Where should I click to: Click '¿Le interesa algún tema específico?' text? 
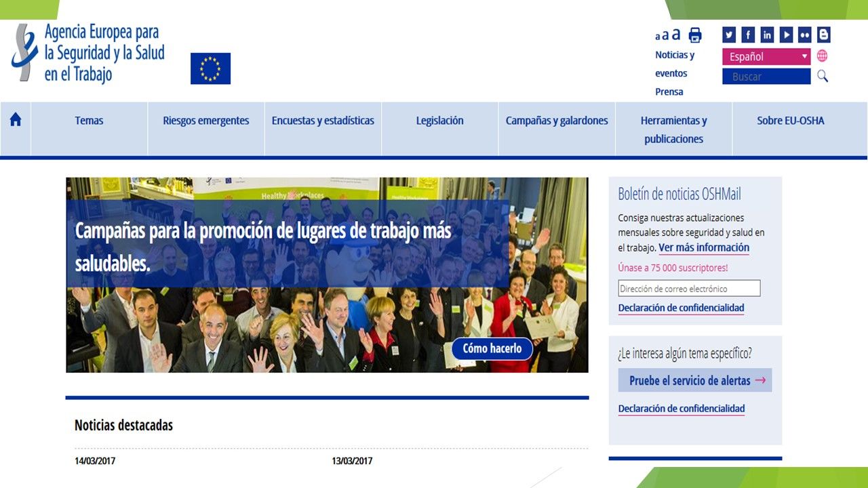685,353
